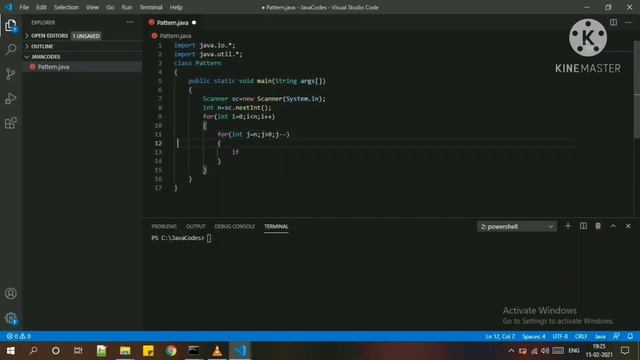Click errors and warnings count in status bar

[x=18, y=336]
